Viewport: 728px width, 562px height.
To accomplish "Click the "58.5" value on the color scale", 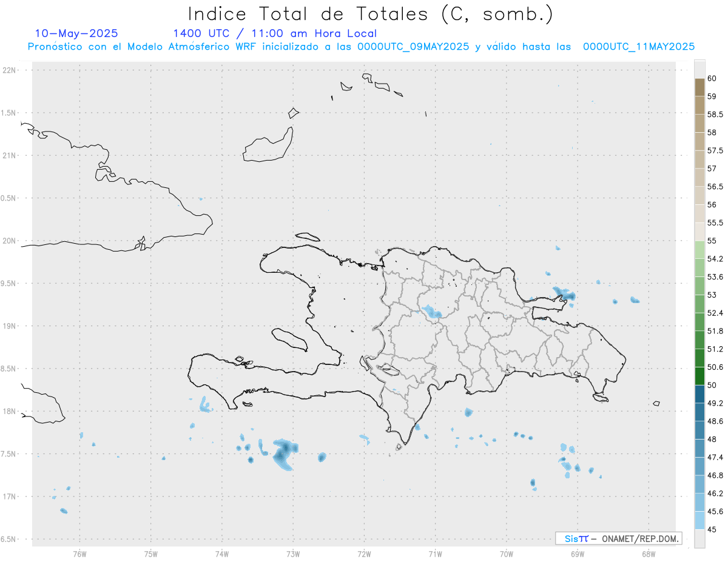I will [715, 114].
